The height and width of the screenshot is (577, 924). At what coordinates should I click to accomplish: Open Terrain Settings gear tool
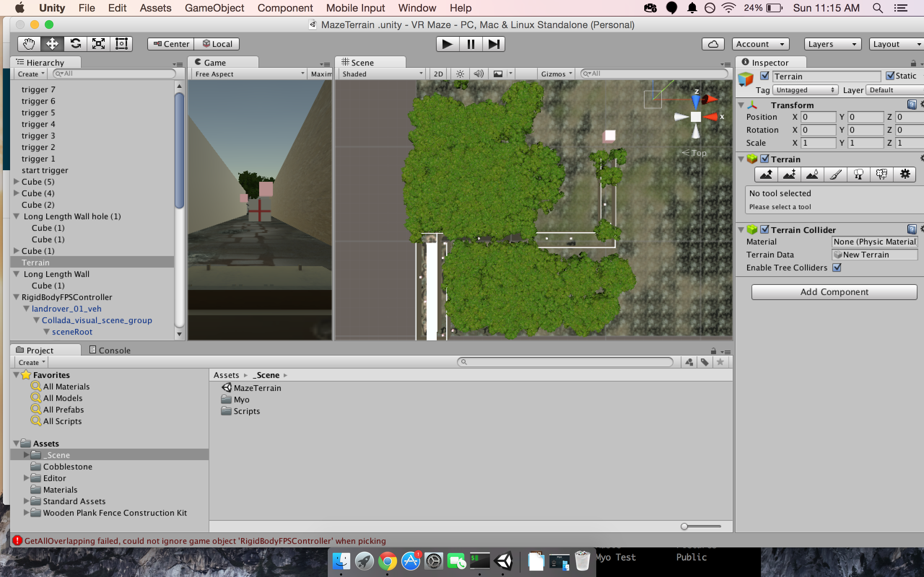(905, 175)
